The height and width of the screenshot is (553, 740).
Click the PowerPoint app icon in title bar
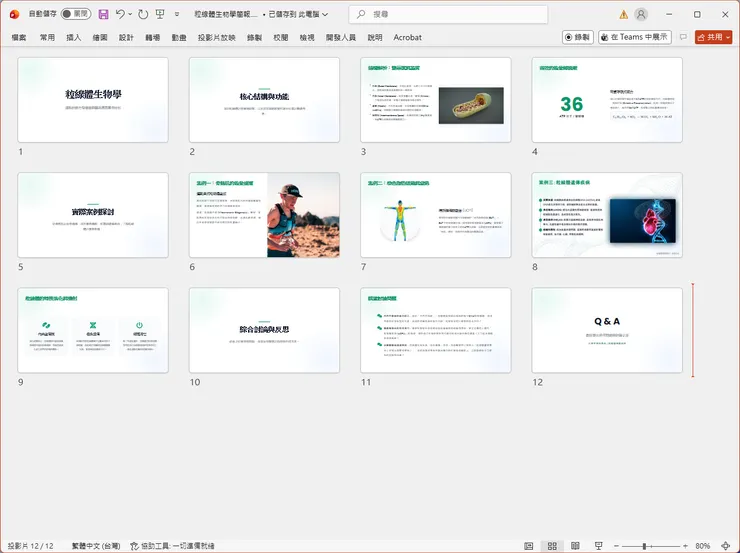(14, 14)
